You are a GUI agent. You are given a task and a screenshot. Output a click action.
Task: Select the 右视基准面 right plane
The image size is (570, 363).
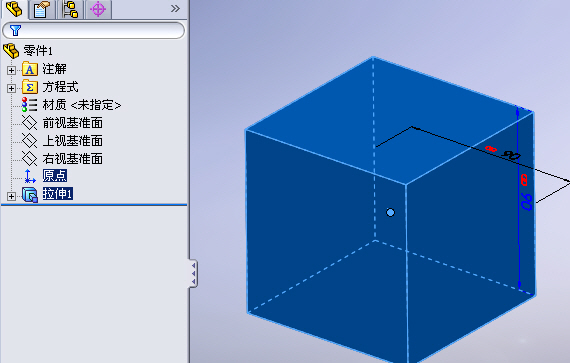73,158
